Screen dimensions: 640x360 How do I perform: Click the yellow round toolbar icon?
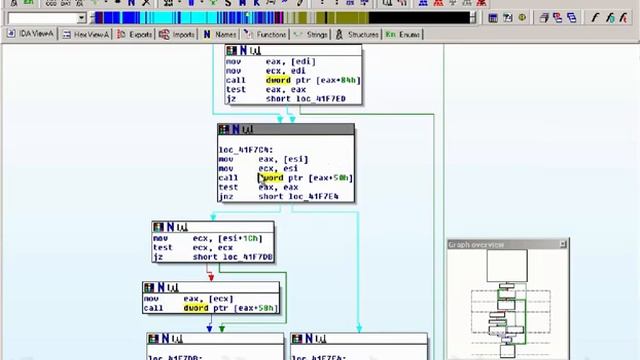(x=522, y=18)
